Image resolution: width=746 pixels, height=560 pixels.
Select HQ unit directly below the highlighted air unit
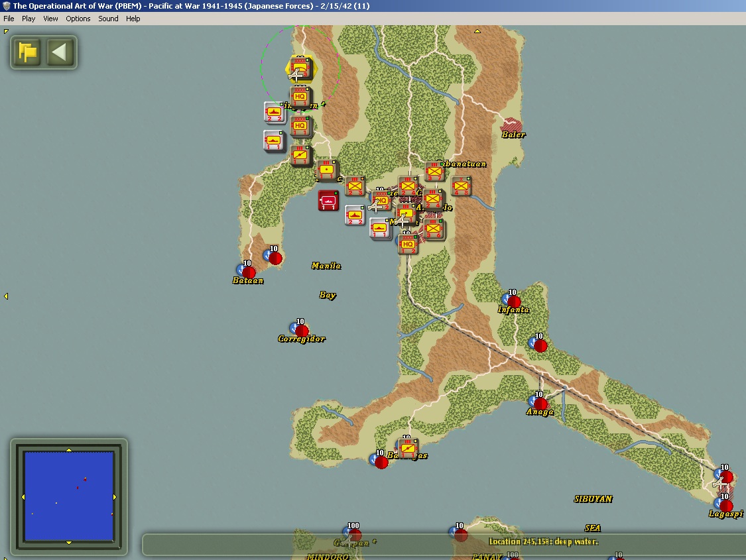click(x=300, y=97)
